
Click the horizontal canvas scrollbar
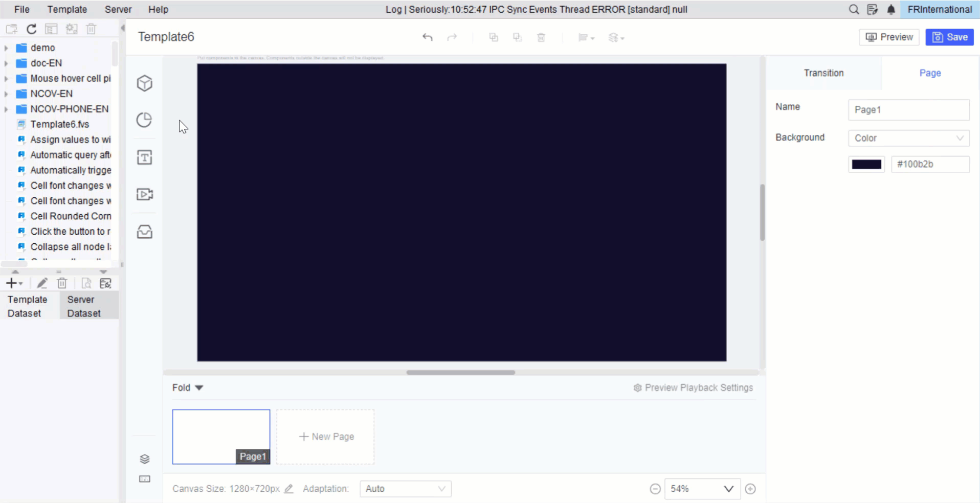[x=460, y=372]
